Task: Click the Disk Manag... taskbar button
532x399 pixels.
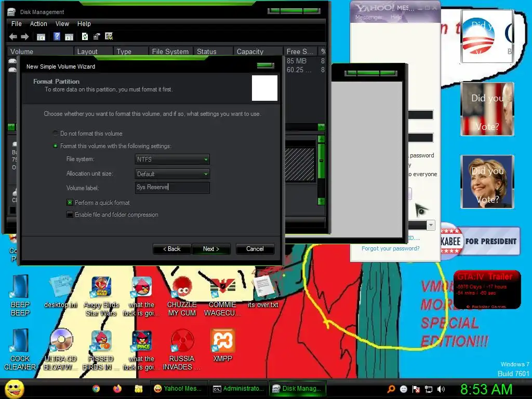Action: (298, 389)
